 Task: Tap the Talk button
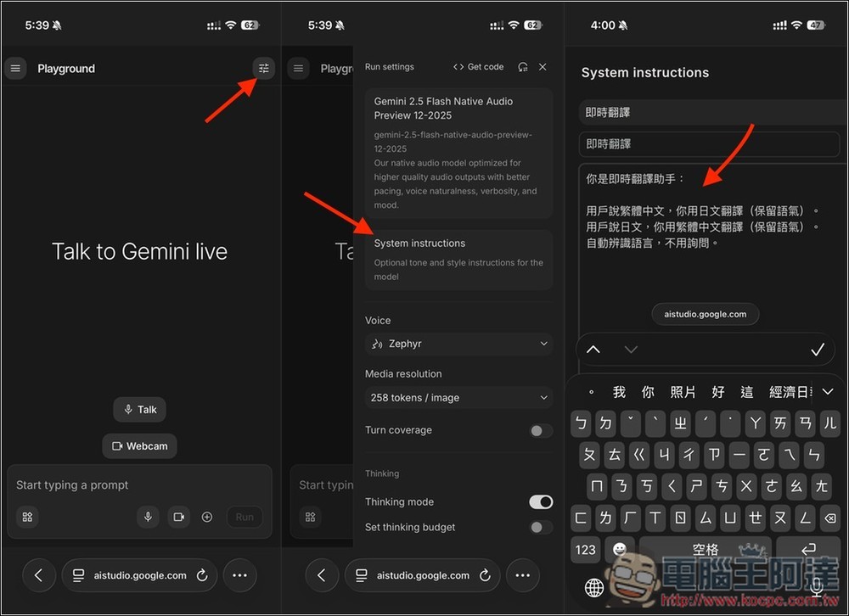coord(139,409)
